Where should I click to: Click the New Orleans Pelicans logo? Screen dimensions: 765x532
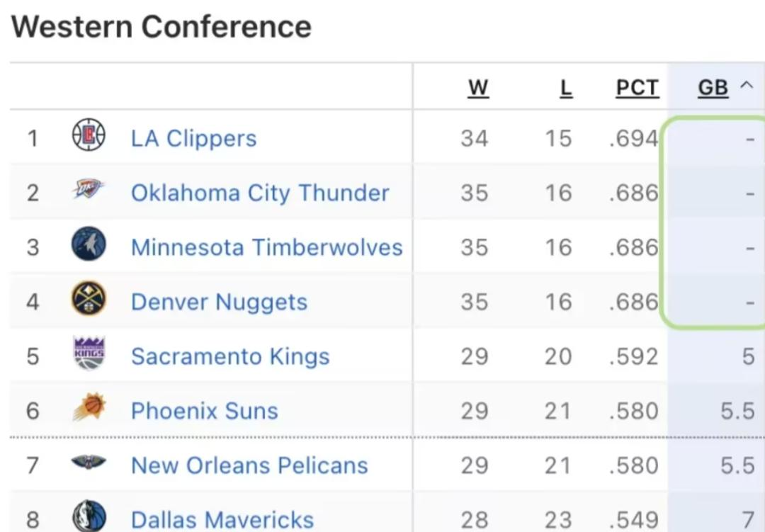point(89,463)
